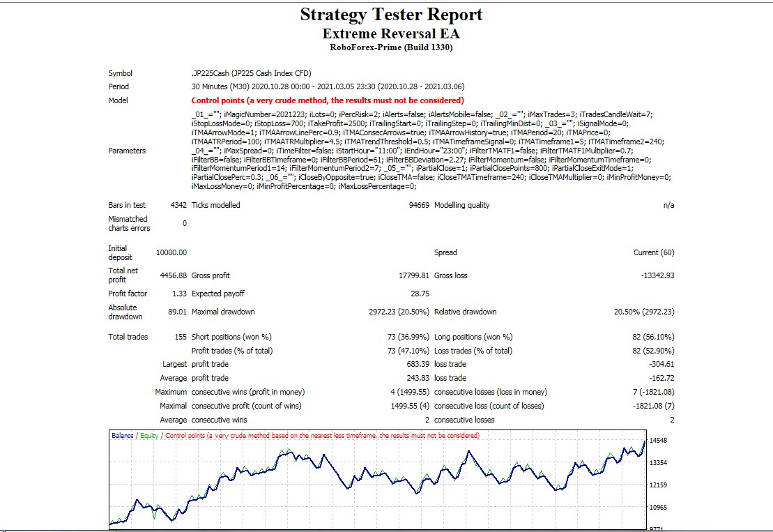Click consecutive wins value 4 (1499.55)
The width and height of the screenshot is (773, 532).
[x=410, y=393]
